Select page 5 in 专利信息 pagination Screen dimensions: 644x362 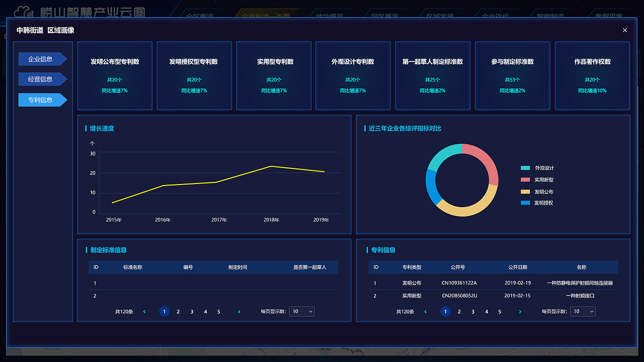(500, 312)
